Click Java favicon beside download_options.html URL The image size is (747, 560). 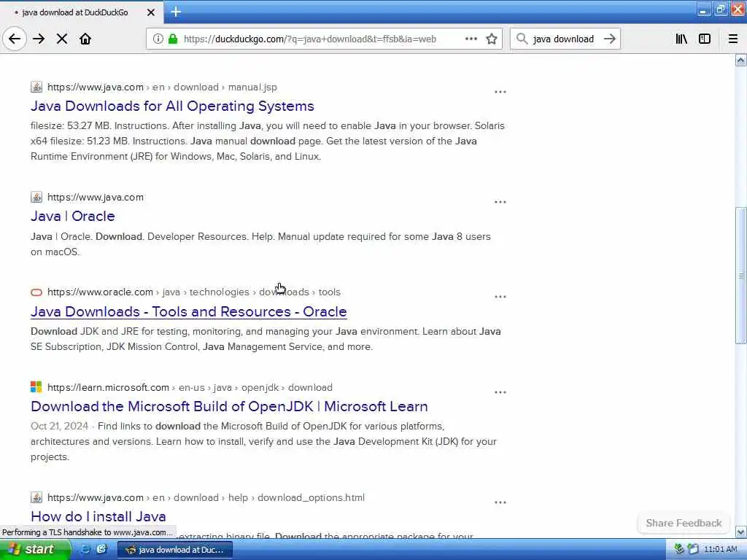point(36,497)
